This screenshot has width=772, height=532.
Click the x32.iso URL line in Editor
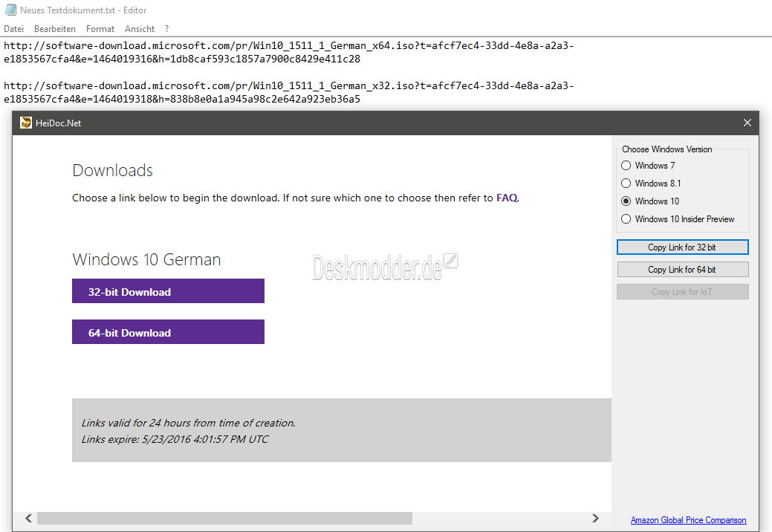click(x=288, y=85)
